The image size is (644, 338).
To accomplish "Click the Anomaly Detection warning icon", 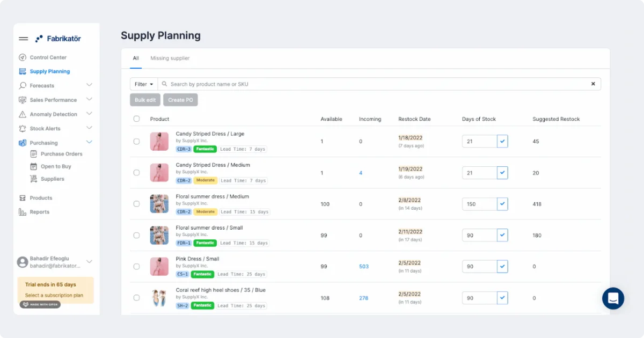I will [x=23, y=114].
